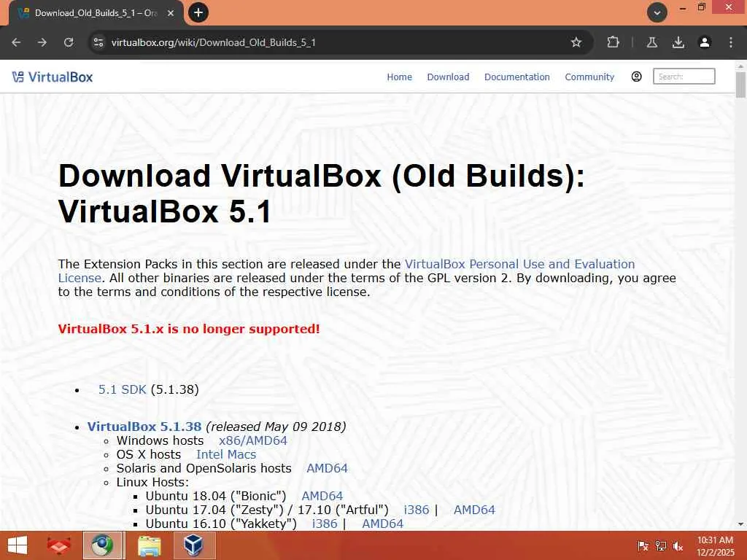Download Ubuntu 16.10 Yakkety i386 package

pyautogui.click(x=325, y=524)
